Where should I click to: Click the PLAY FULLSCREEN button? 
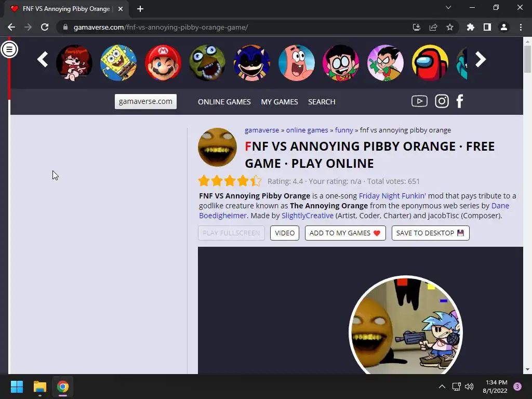click(x=231, y=233)
